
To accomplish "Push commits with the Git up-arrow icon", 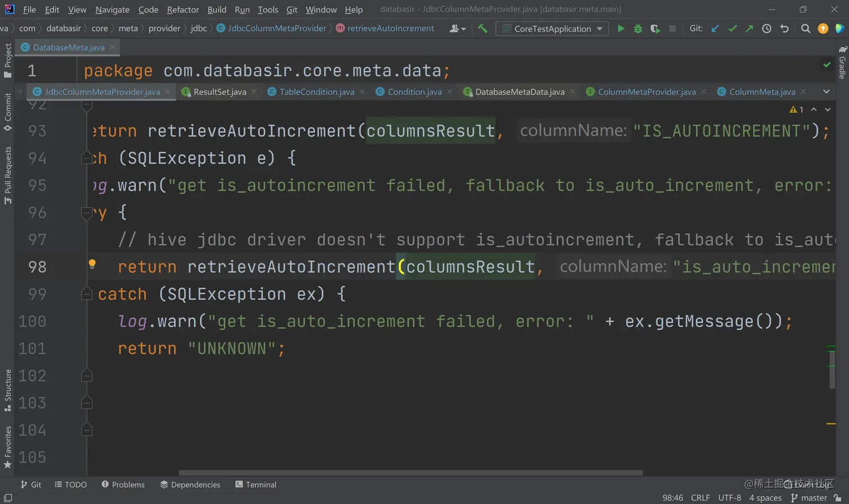I will [x=749, y=29].
